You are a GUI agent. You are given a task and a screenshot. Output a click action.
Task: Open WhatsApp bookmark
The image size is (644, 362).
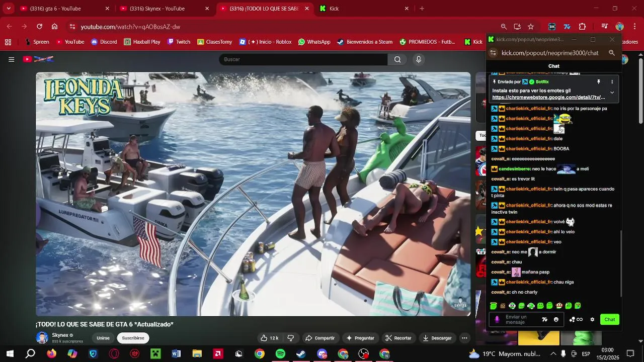point(314,42)
